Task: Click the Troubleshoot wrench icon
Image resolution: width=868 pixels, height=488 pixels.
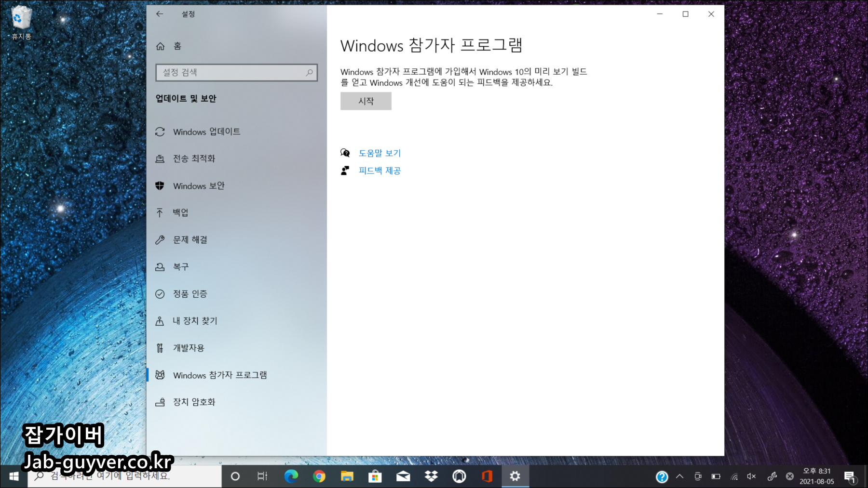Action: [x=160, y=239]
